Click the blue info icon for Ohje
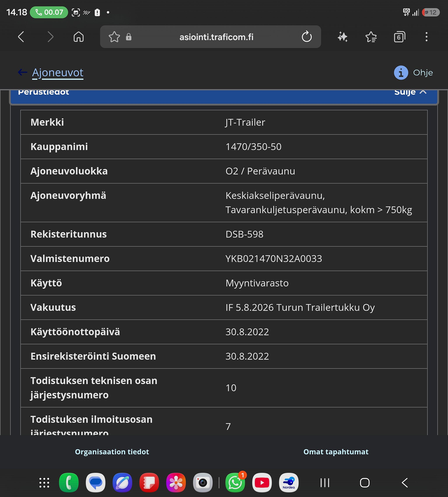This screenshot has width=448, height=497. point(401,73)
